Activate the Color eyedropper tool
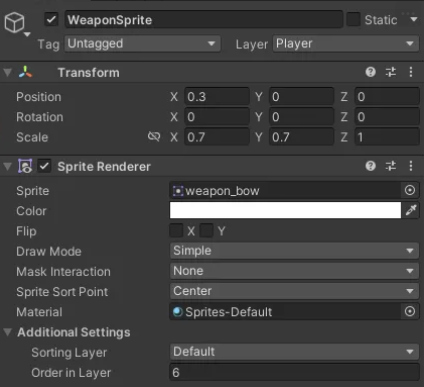 tap(411, 210)
